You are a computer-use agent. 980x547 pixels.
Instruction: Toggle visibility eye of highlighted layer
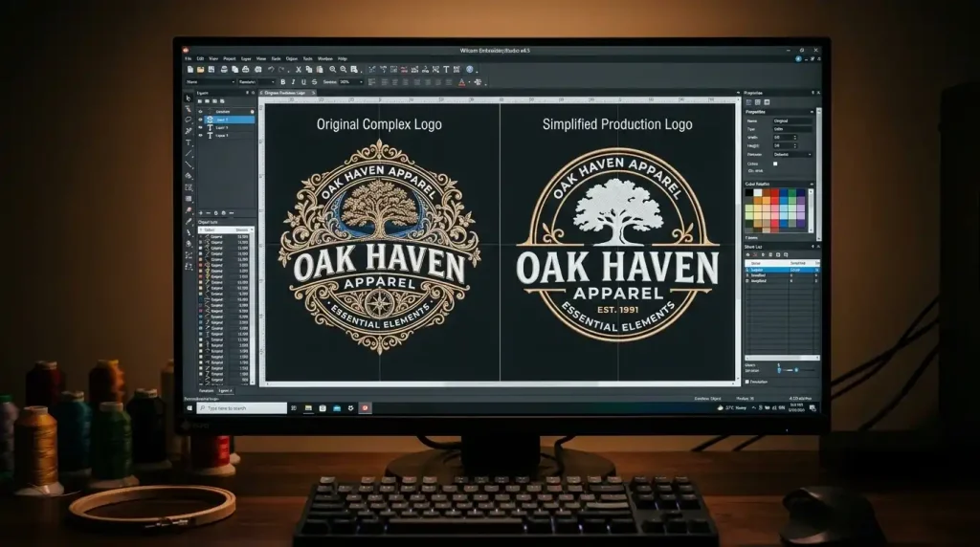[x=200, y=120]
